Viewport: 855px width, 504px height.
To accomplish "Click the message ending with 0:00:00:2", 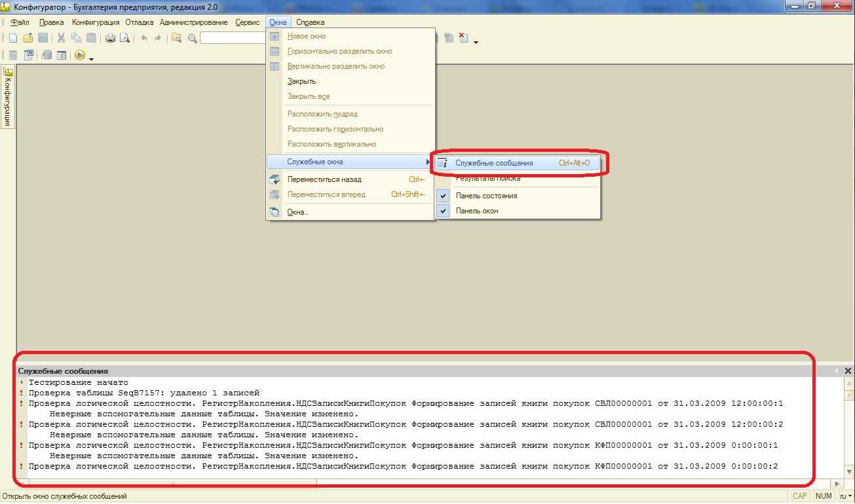I will coord(404,466).
